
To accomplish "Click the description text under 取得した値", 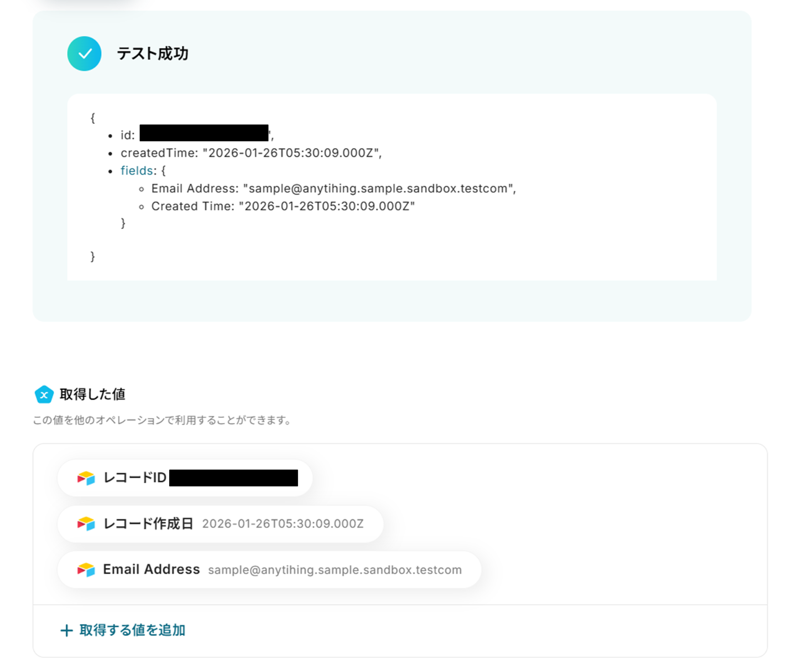I will pyautogui.click(x=162, y=420).
